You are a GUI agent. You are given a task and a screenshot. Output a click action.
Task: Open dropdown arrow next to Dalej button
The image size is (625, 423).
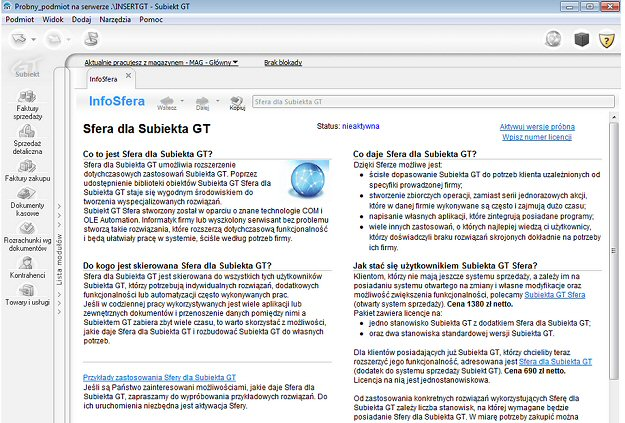(219, 100)
